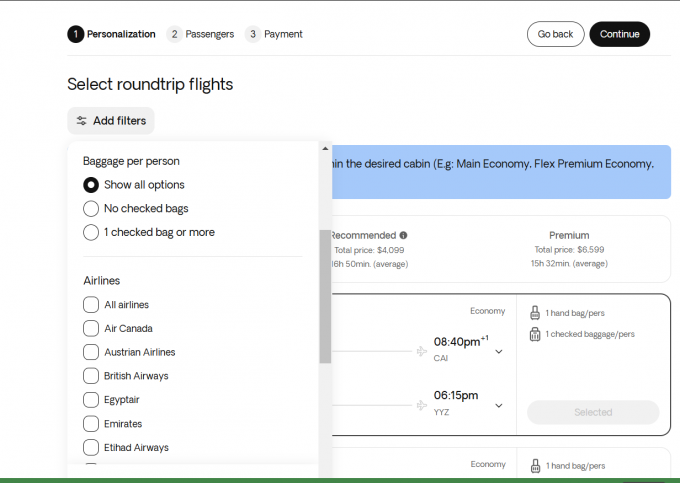Click the Go back button

[555, 34]
